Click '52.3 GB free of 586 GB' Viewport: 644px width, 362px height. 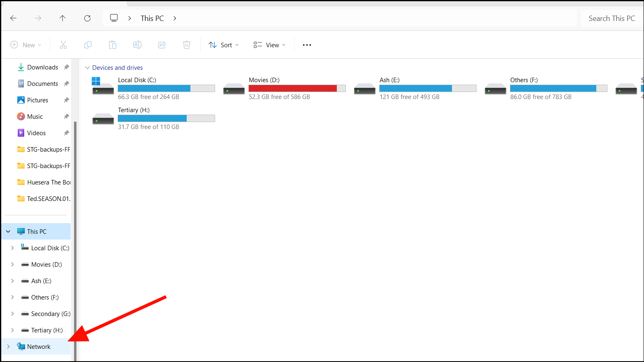point(279,97)
